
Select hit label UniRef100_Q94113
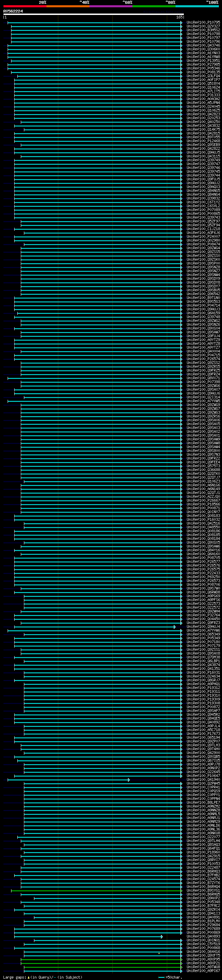203,913
